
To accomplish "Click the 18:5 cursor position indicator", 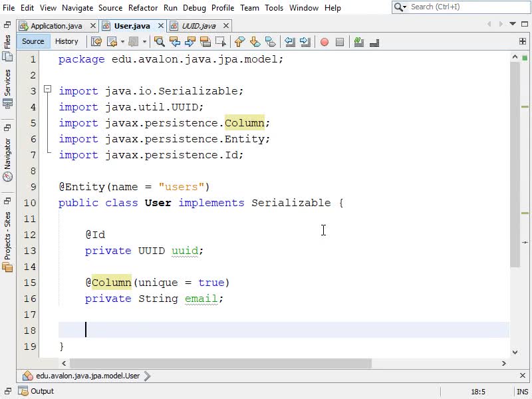I will (477, 392).
